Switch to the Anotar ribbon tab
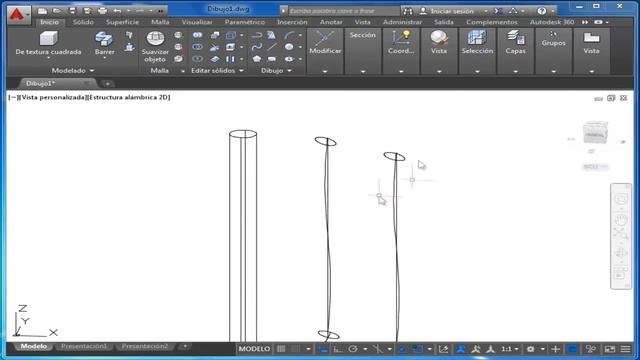This screenshot has width=640, height=360. click(x=331, y=22)
